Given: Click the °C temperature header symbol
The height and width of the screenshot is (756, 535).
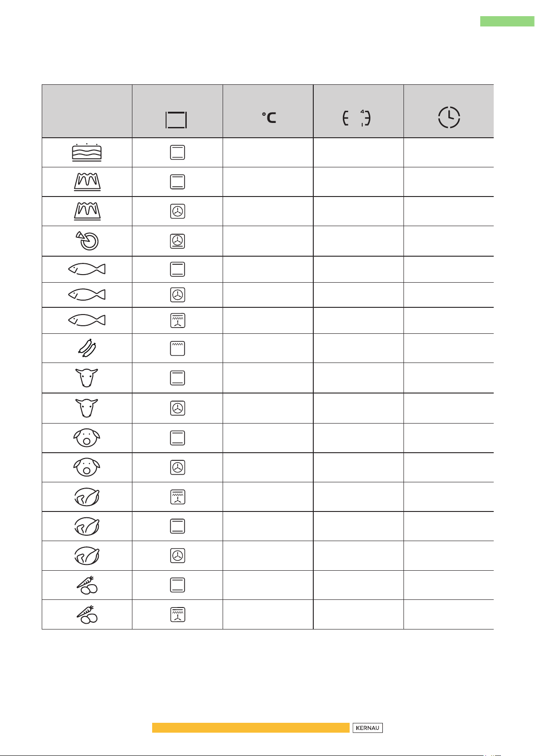Looking at the screenshot, I should click(269, 118).
